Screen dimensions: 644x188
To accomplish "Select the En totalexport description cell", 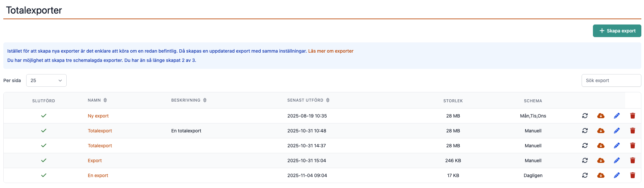I will pyautogui.click(x=186, y=131).
